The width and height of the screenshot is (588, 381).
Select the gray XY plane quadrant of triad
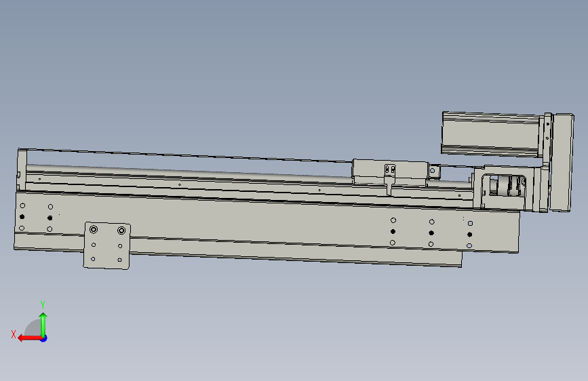33,328
